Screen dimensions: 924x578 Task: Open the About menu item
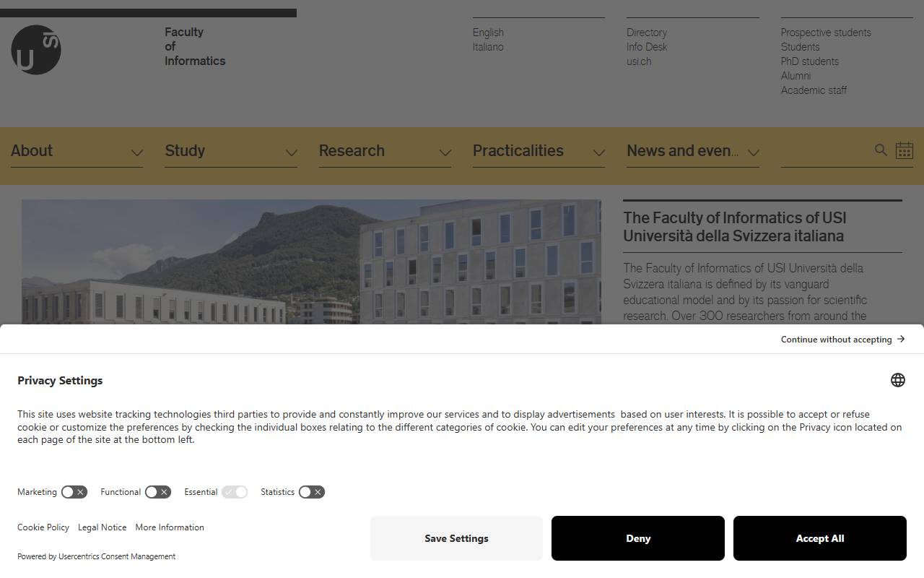[x=32, y=151]
